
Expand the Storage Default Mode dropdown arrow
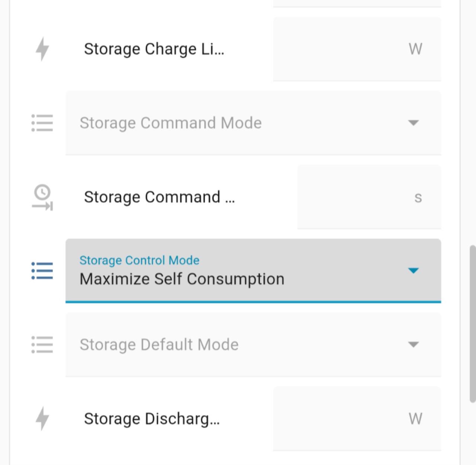tap(413, 344)
